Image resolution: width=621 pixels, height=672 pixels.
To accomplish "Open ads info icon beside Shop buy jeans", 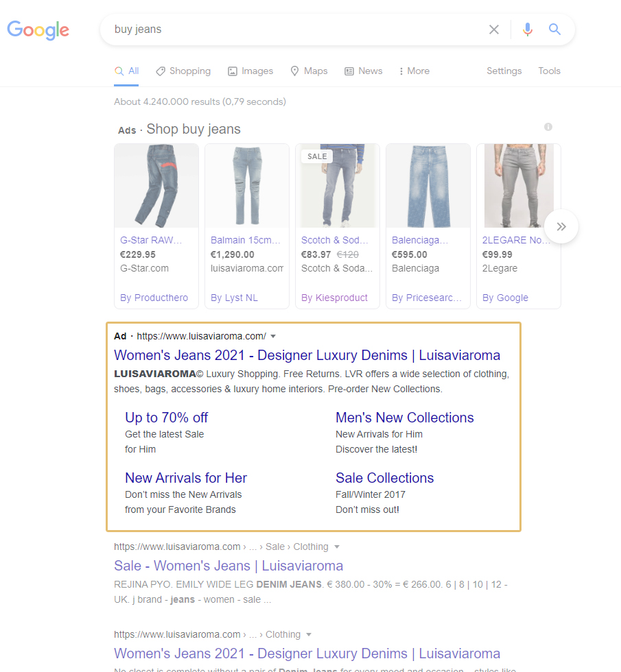I will pyautogui.click(x=548, y=127).
